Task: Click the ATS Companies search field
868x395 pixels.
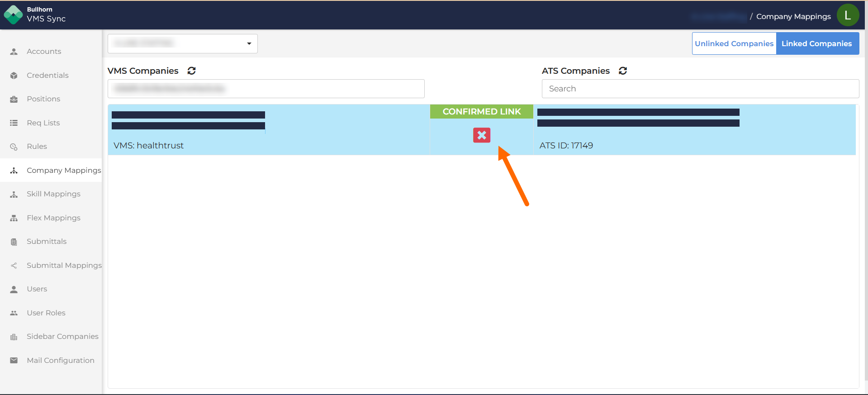Action: [700, 89]
